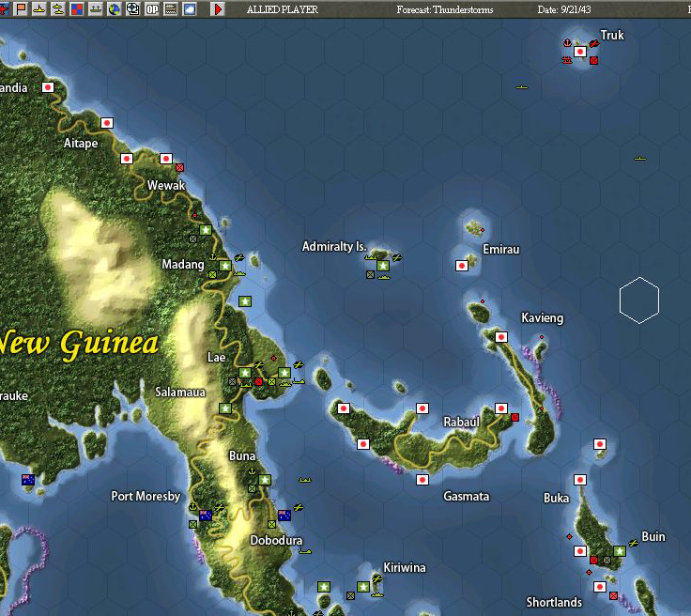The height and width of the screenshot is (616, 691).
Task: Click the ALLIED PLAYER label
Action: pyautogui.click(x=282, y=9)
